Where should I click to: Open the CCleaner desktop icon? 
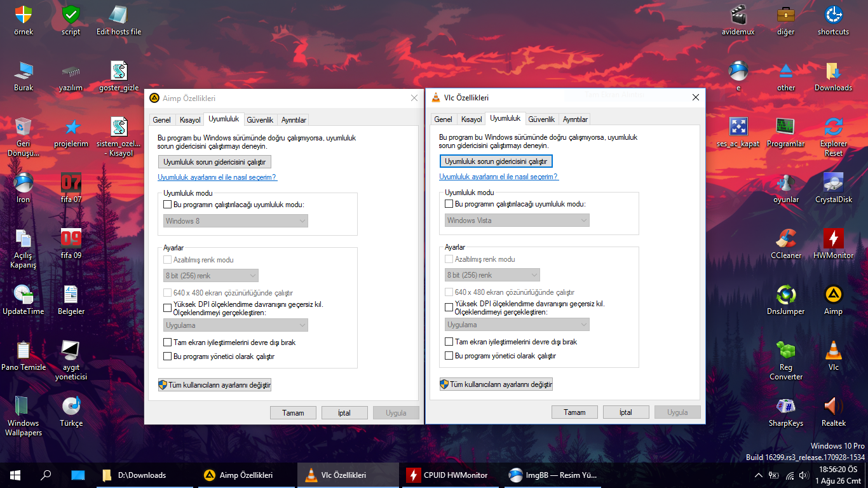[786, 244]
